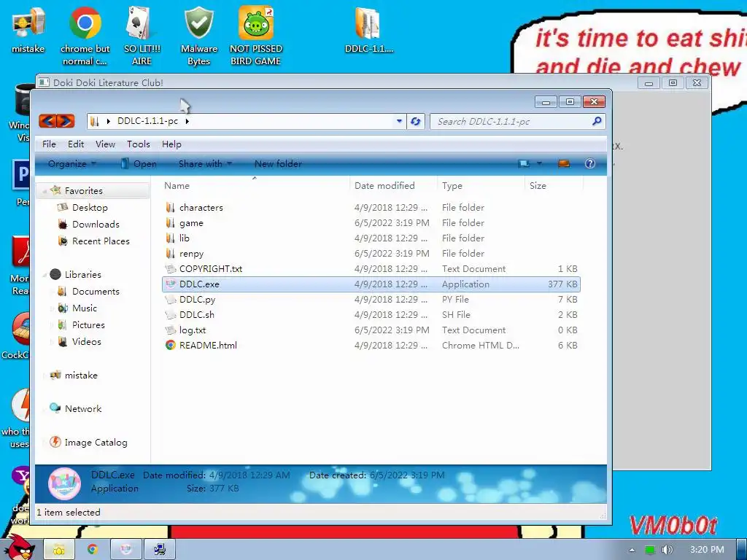The image size is (747, 560).
Task: Select Image Catalog in the navigation pane
Action: (x=88, y=443)
